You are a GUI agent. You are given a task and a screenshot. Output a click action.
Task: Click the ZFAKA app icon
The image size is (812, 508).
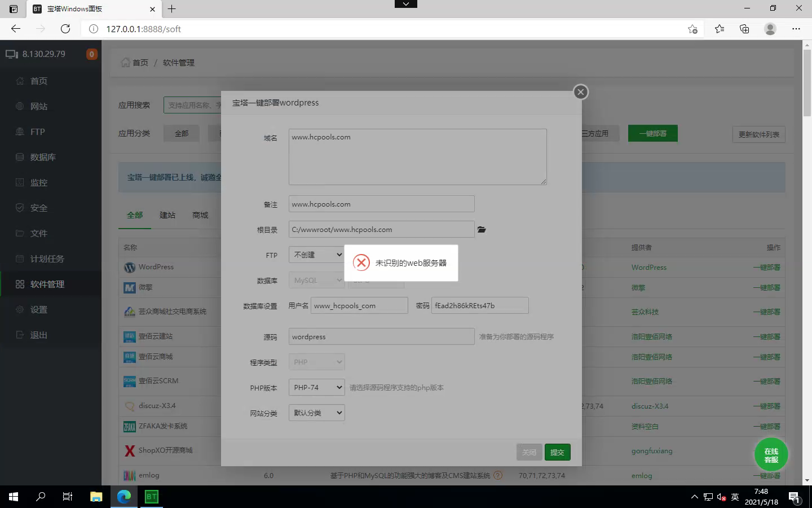pyautogui.click(x=130, y=427)
